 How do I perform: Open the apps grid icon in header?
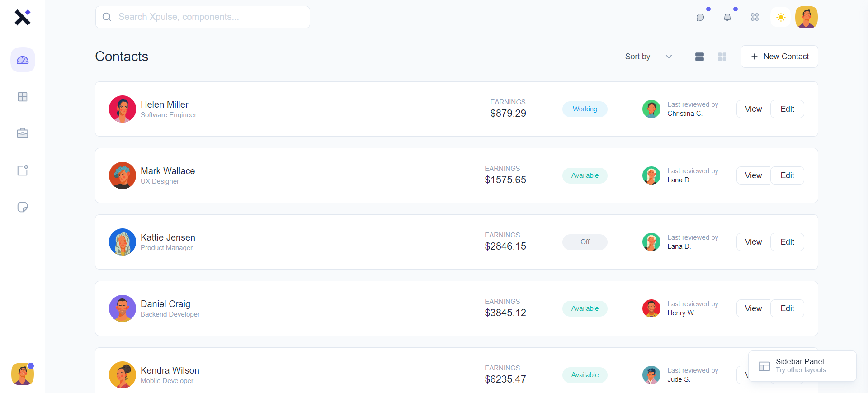click(755, 17)
